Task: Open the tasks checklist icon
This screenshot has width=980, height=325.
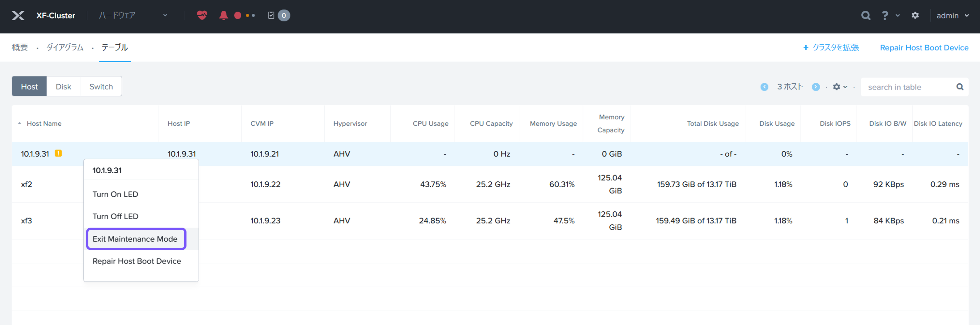Action: (x=271, y=16)
